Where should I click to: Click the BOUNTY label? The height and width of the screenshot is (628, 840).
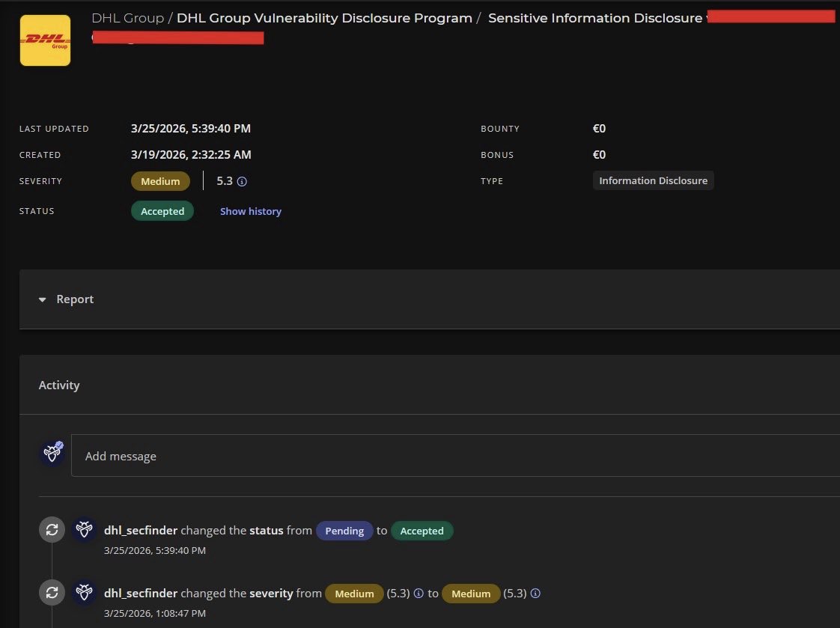(x=500, y=129)
